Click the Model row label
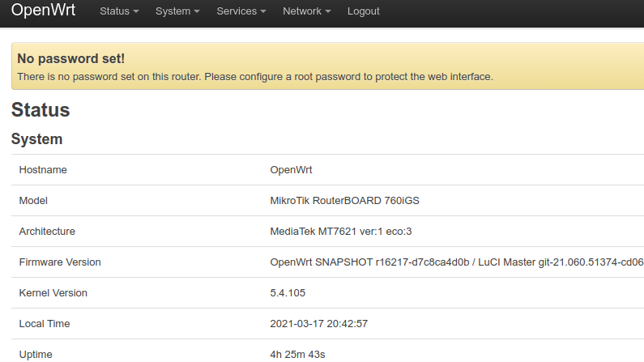 coord(33,201)
